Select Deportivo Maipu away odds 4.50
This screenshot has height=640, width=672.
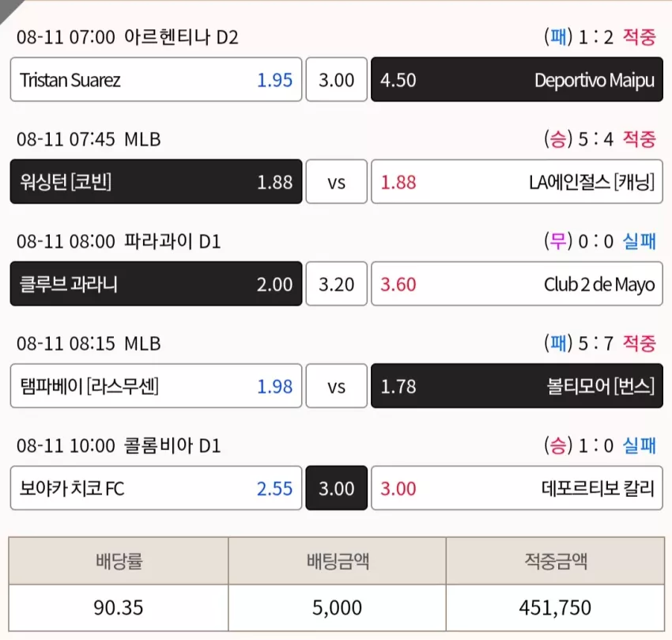[x=517, y=79]
